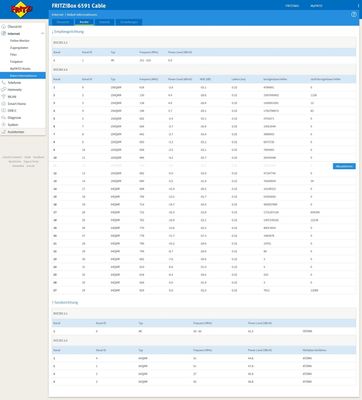Open the Telefonie section in the sidebar
This screenshot has width=362, height=400.
click(x=14, y=83)
